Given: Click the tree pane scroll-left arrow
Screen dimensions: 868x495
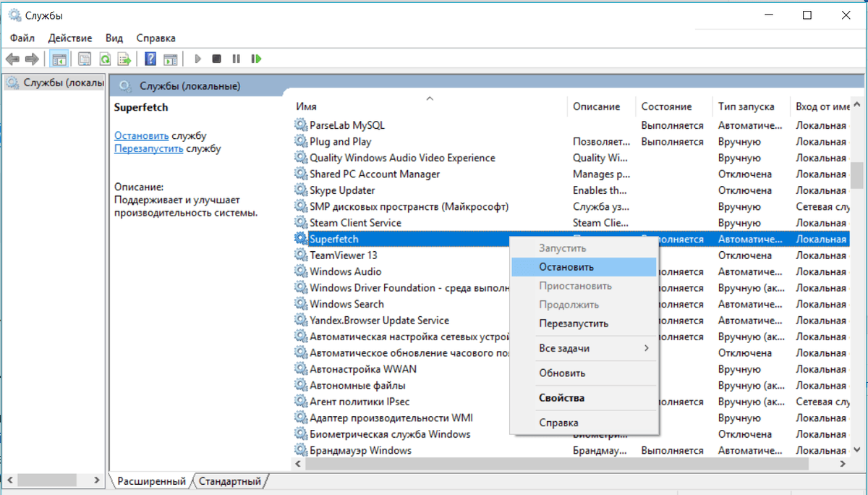Looking at the screenshot, I should (x=9, y=480).
